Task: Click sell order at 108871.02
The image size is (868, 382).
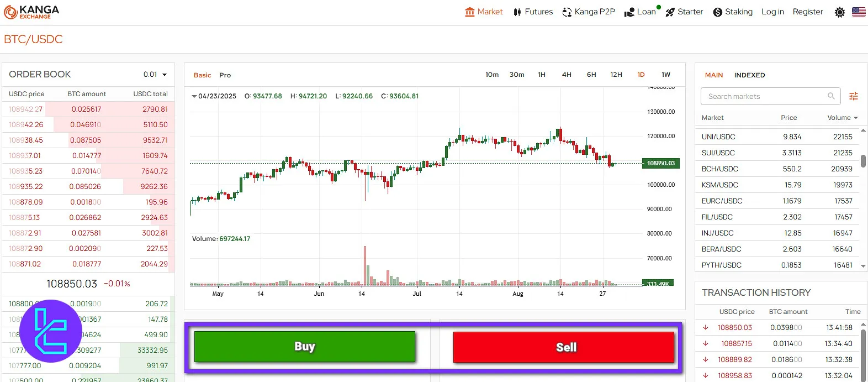Action: (88, 264)
